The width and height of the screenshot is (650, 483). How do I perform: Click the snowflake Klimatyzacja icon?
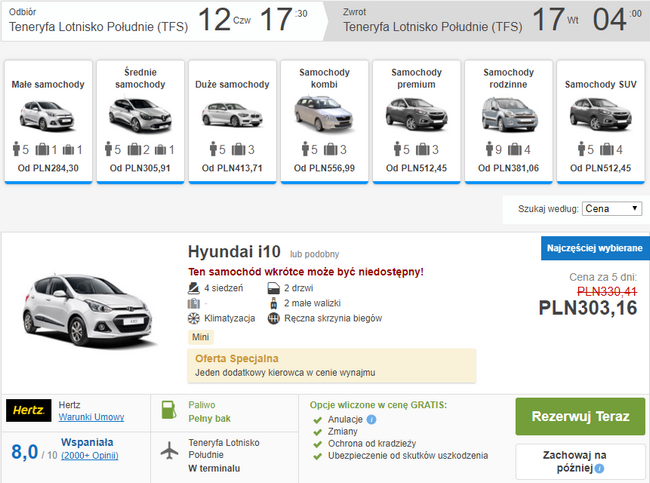tap(194, 318)
